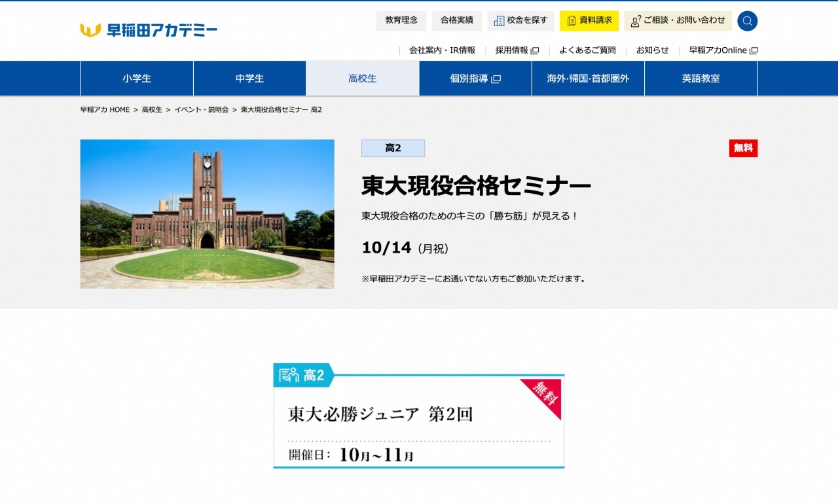Open 会社案内・IR情報 link
The height and width of the screenshot is (504, 838).
442,50
